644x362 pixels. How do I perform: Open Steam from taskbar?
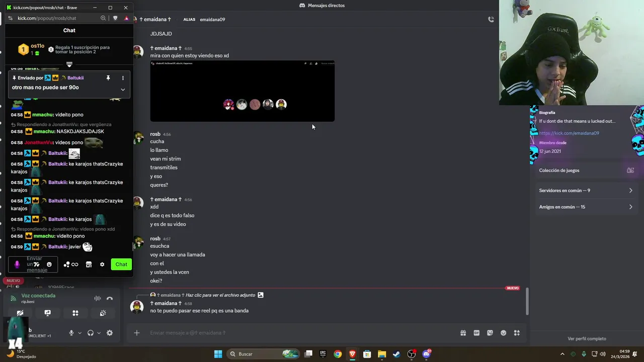tap(396, 354)
